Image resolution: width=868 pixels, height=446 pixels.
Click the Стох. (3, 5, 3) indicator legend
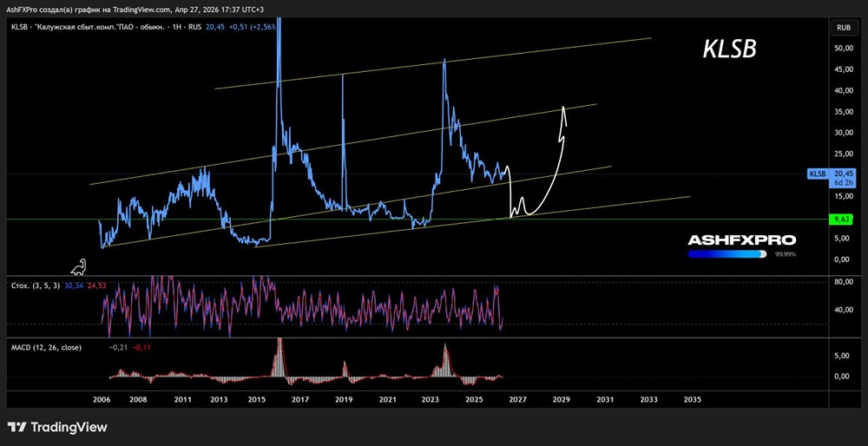(x=36, y=285)
